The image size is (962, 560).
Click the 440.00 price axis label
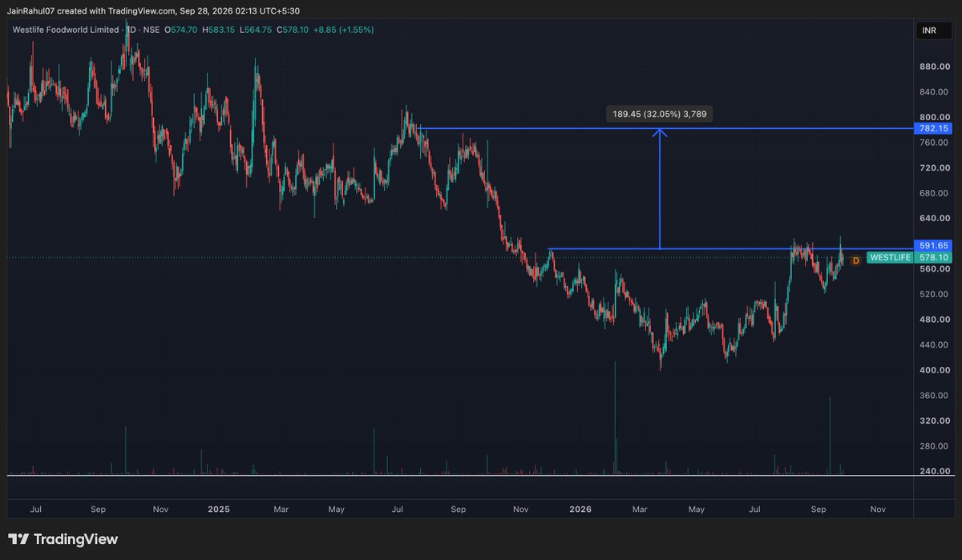click(934, 345)
